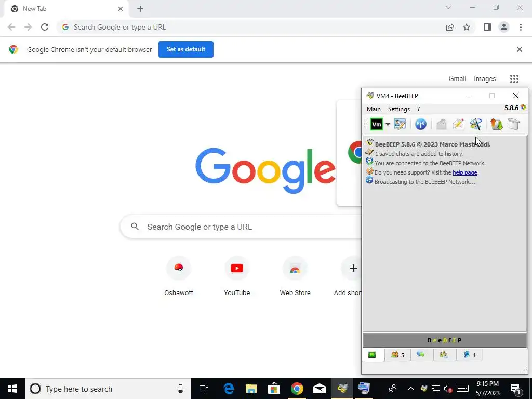Close the New Tab tab
The width and height of the screenshot is (532, 399).
pos(121,9)
